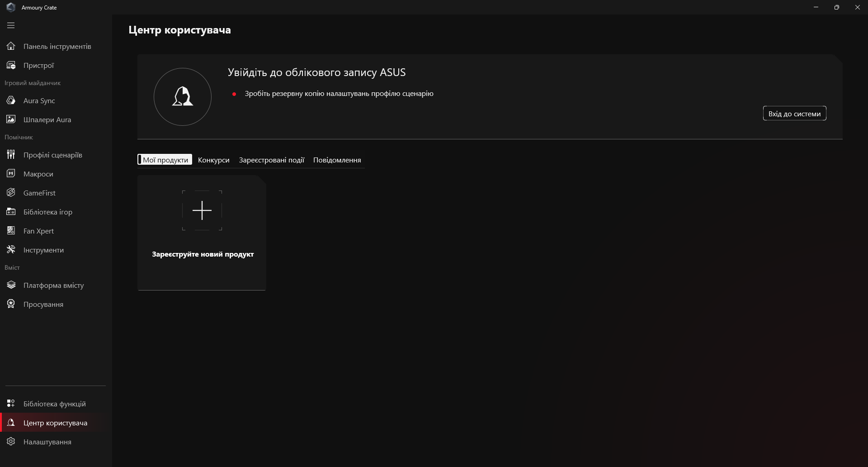Restore down the Armoury Crate window
868x467 pixels.
coord(837,7)
